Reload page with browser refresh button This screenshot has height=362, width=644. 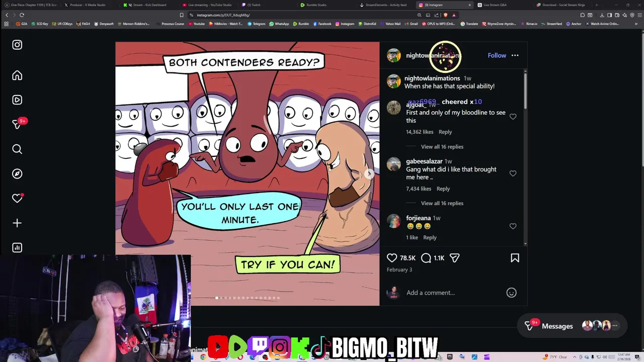point(22,15)
